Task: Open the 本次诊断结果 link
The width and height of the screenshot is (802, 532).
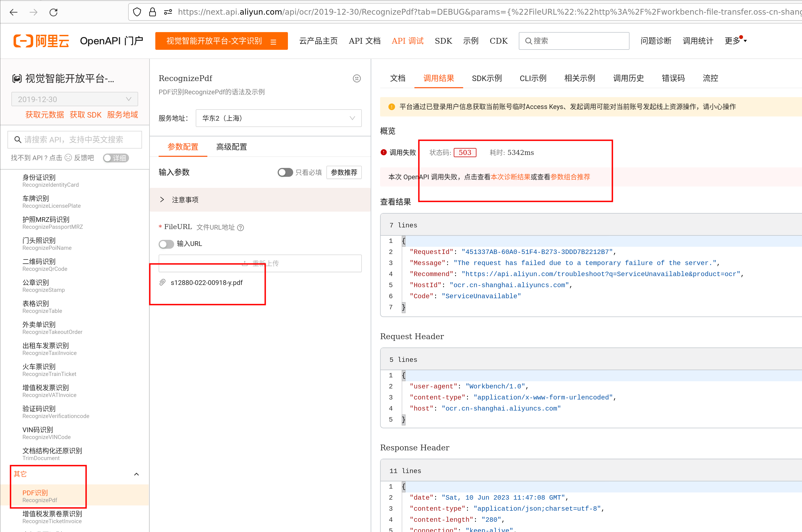Action: (510, 177)
